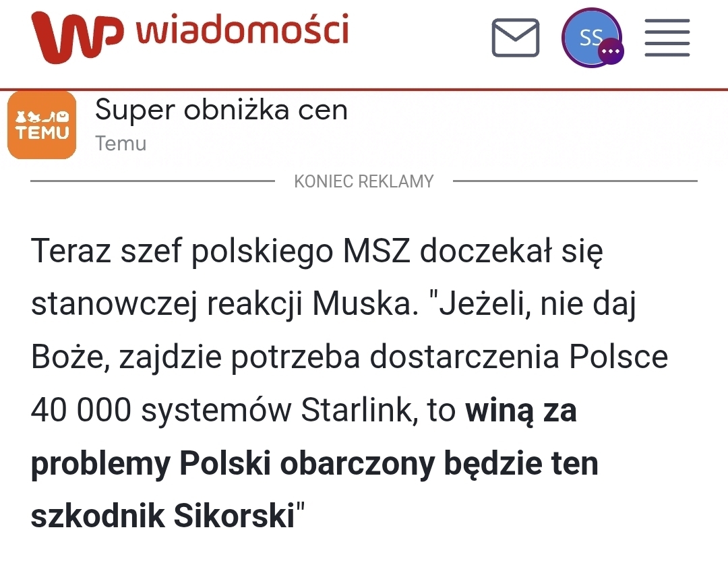
Task: Tap the purple three-dots badge on avatar
Action: pyautogui.click(x=611, y=52)
